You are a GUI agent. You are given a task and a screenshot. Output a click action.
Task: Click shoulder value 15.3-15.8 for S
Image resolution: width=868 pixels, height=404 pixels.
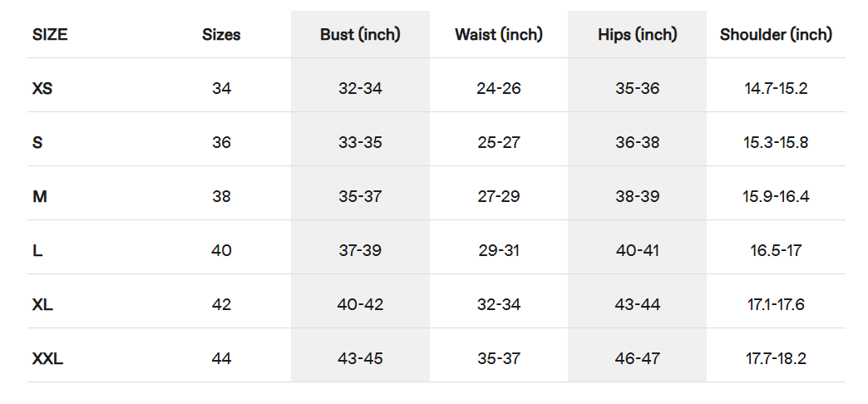pyautogui.click(x=776, y=142)
